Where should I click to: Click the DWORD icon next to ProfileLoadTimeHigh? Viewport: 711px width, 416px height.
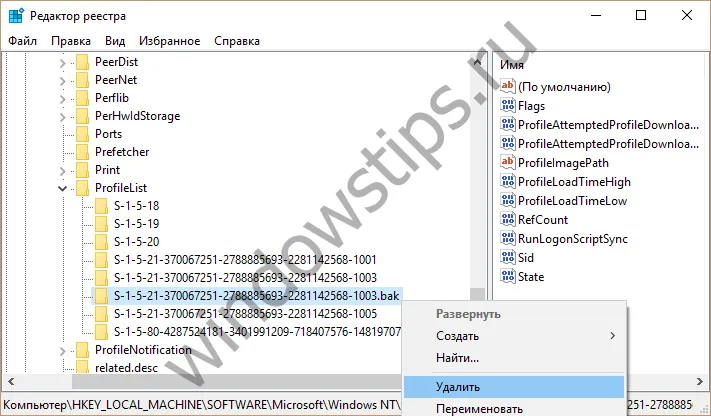click(507, 181)
